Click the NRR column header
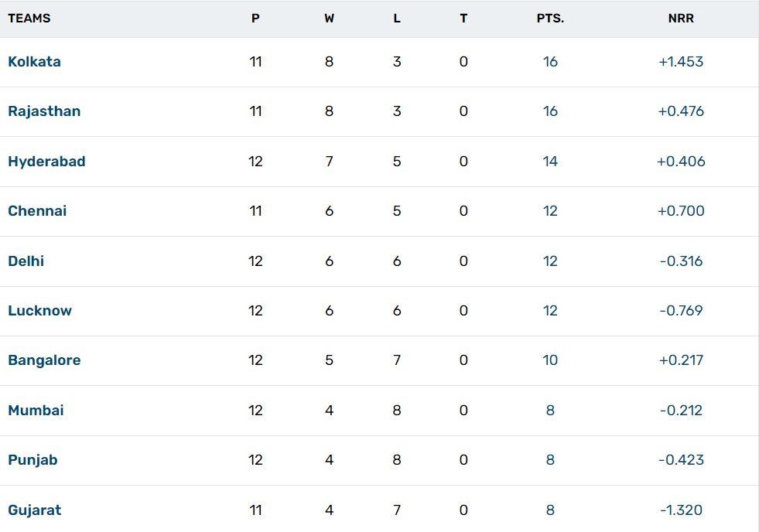The width and height of the screenshot is (759, 532). coord(681,19)
